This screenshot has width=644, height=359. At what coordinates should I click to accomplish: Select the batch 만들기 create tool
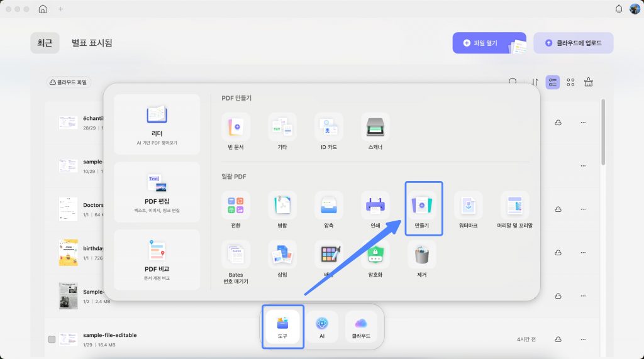[x=423, y=209]
